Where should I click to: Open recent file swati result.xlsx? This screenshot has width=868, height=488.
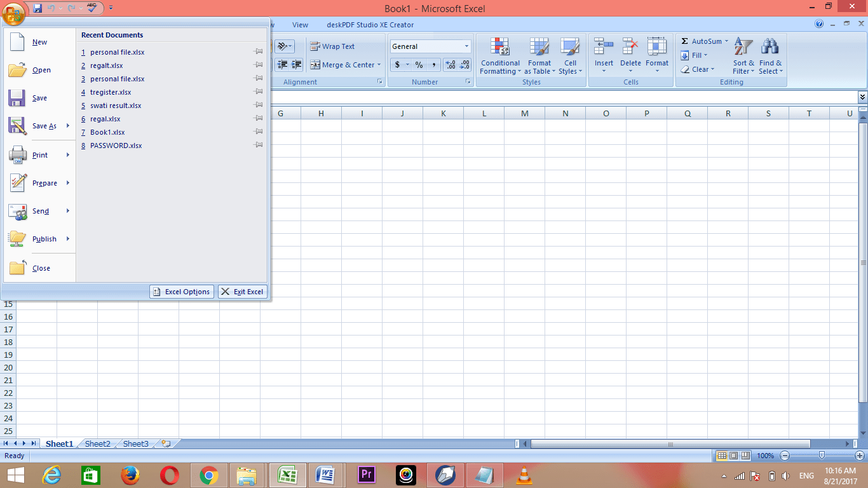click(x=116, y=105)
